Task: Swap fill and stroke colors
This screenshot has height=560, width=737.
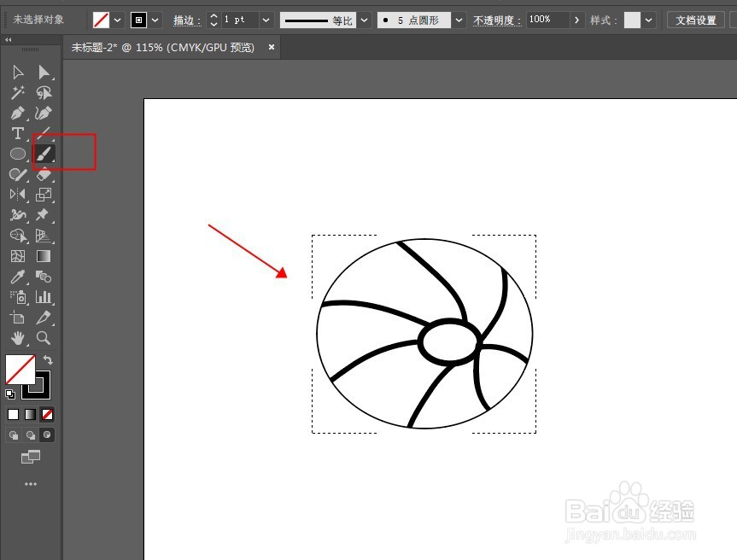Action: (48, 360)
